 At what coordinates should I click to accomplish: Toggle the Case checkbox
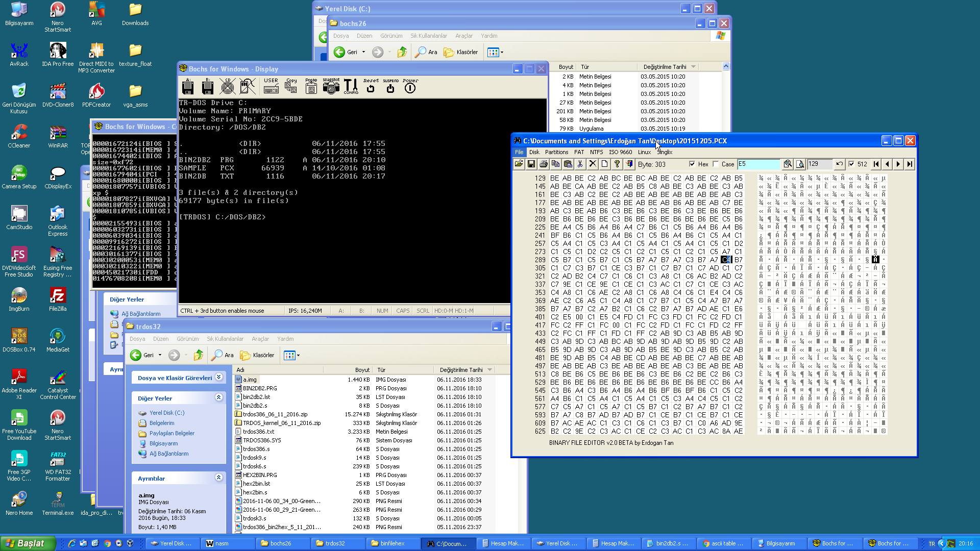coord(716,164)
